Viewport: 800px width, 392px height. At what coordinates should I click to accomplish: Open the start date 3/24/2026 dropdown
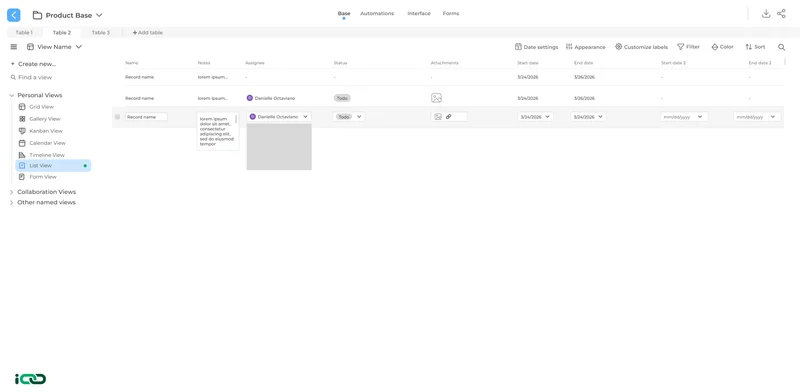click(x=535, y=117)
